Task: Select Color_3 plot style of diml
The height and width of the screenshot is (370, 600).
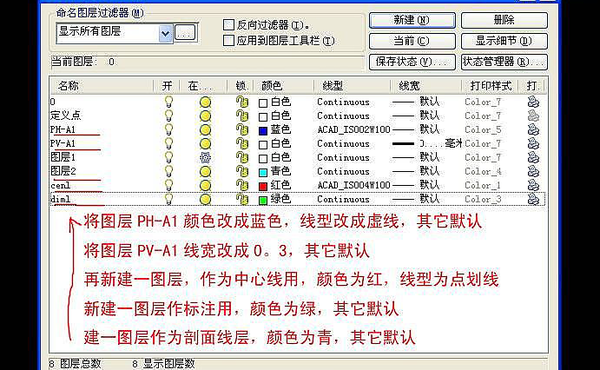Action: [483, 199]
